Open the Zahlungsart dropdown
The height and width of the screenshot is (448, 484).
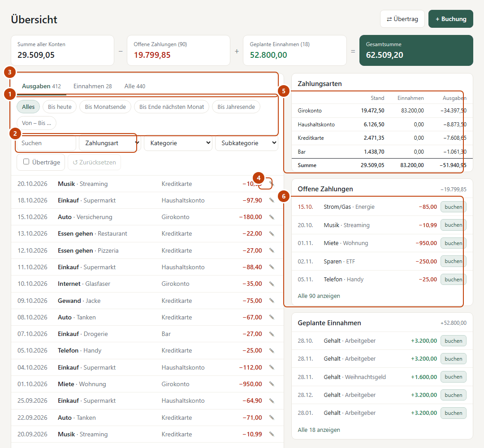point(110,143)
